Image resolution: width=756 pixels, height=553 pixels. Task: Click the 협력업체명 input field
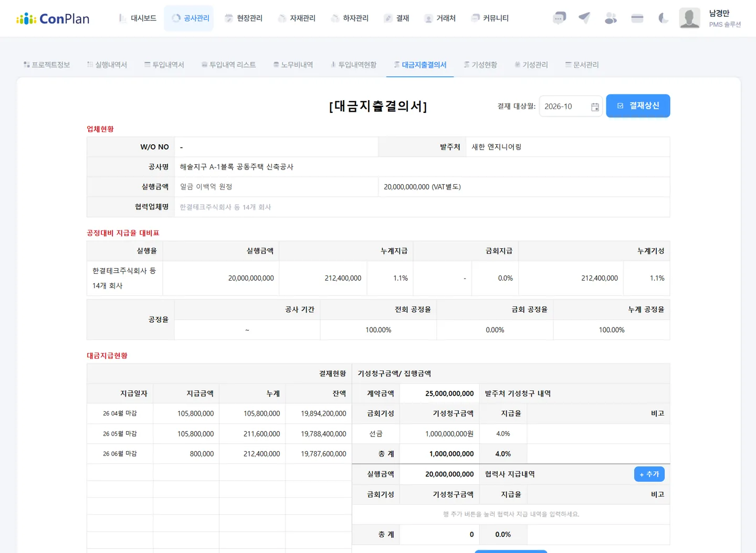(422, 207)
